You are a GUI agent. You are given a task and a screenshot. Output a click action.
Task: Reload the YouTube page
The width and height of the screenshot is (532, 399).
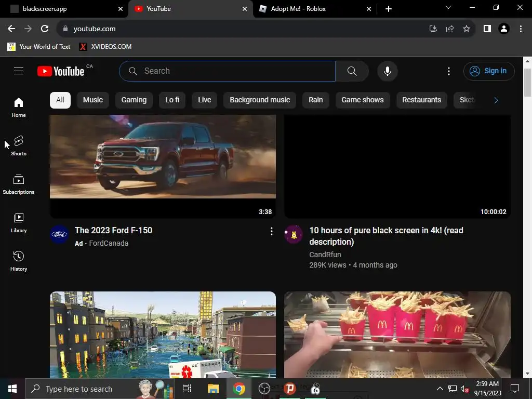click(45, 29)
